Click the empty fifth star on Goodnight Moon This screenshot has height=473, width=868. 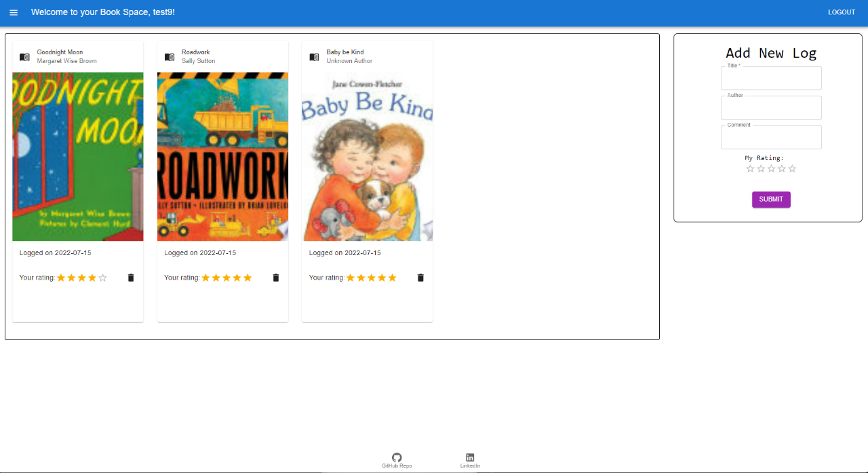click(102, 277)
